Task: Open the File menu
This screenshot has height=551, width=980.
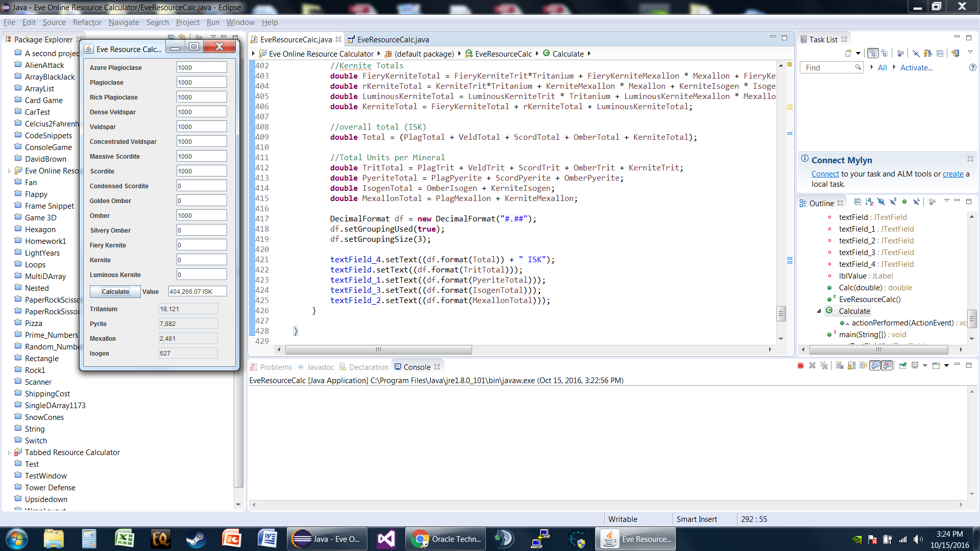Action: [x=9, y=22]
